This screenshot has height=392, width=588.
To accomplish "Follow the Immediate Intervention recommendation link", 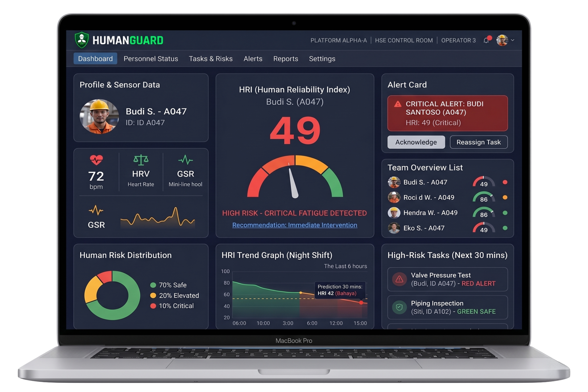I will point(295,225).
